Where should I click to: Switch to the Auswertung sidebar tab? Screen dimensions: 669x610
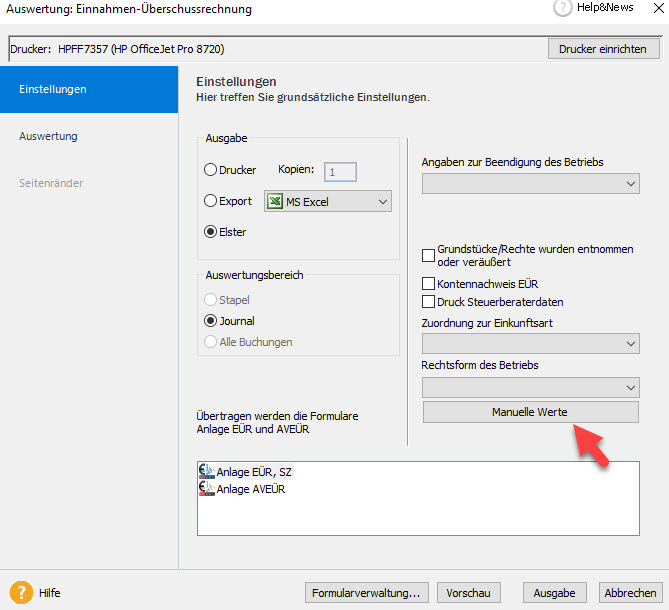point(89,136)
